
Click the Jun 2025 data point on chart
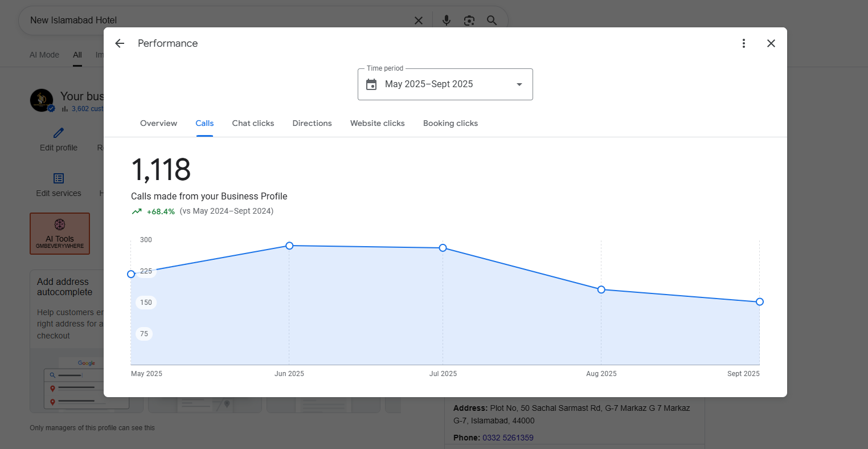pos(289,246)
